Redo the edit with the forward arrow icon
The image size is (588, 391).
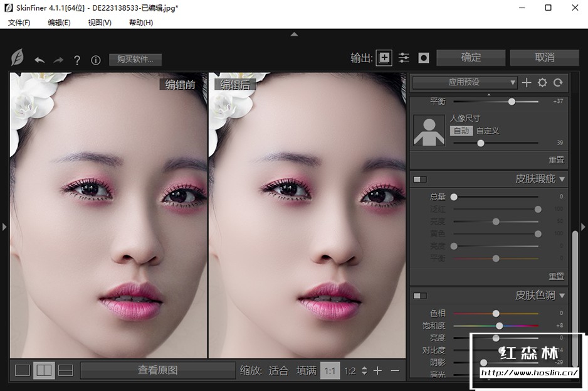58,60
